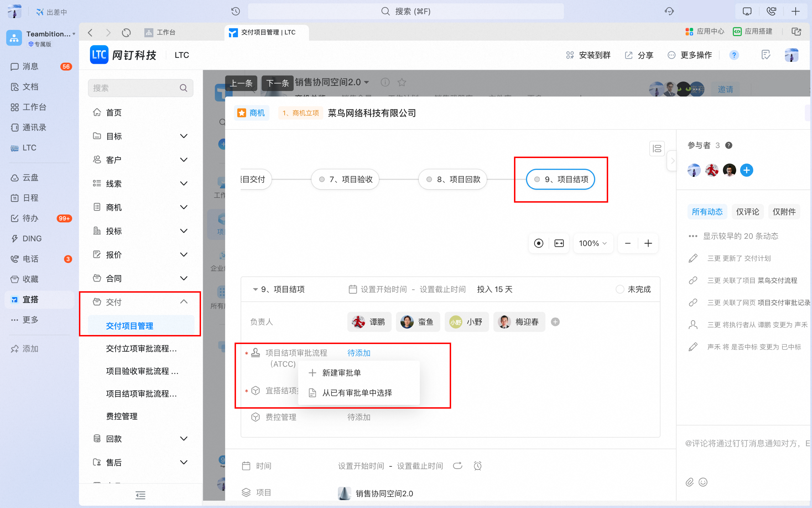Select stage 7、项目验收 node
This screenshot has width=812, height=508.
[x=345, y=179]
